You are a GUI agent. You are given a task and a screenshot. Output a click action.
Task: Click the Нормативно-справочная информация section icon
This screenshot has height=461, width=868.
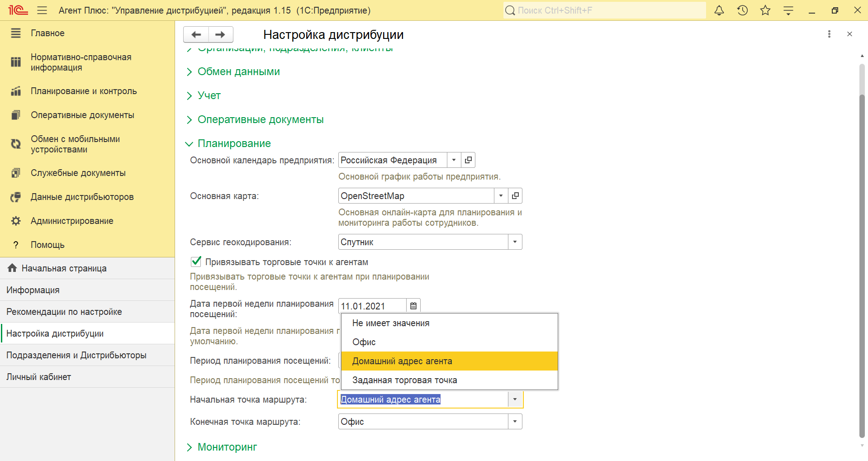[16, 62]
